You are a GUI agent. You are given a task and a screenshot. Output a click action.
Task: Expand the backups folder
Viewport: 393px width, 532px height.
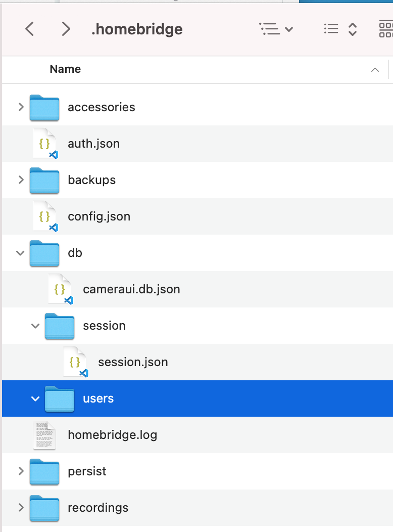click(21, 180)
